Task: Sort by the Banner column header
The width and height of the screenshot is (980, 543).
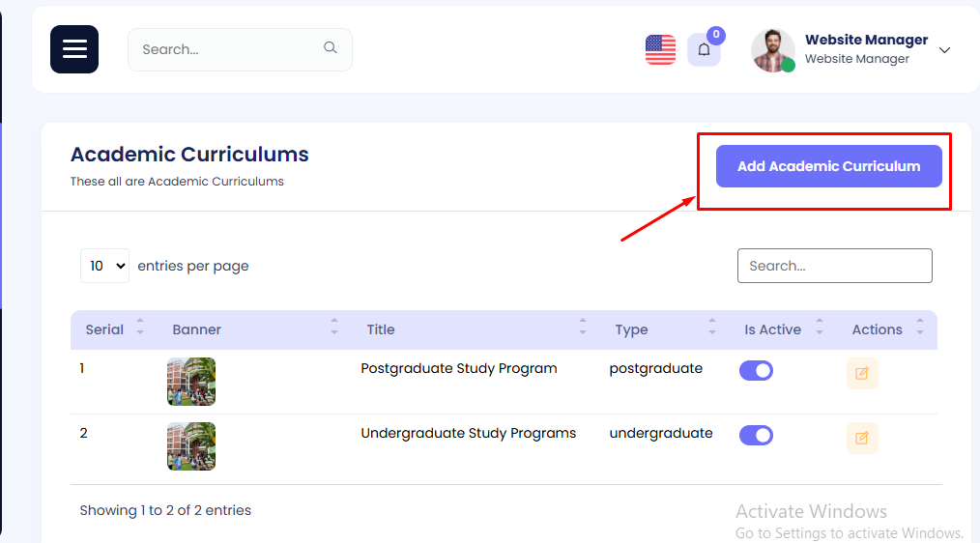Action: (x=197, y=329)
